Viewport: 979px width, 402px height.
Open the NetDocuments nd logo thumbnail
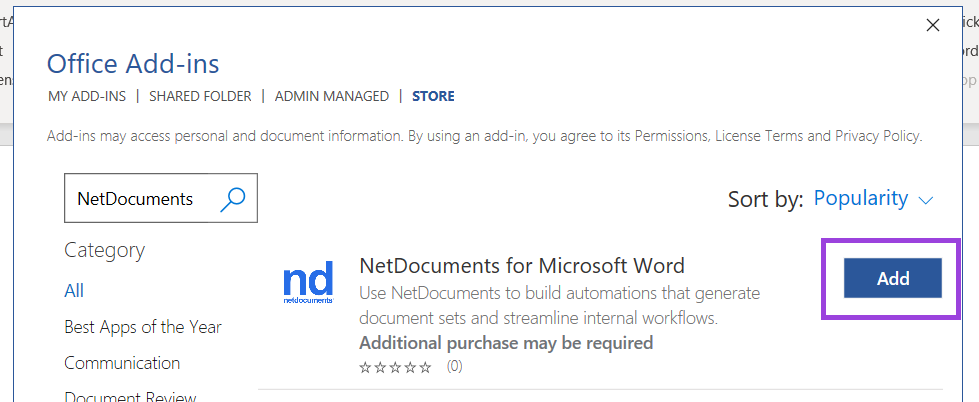308,282
